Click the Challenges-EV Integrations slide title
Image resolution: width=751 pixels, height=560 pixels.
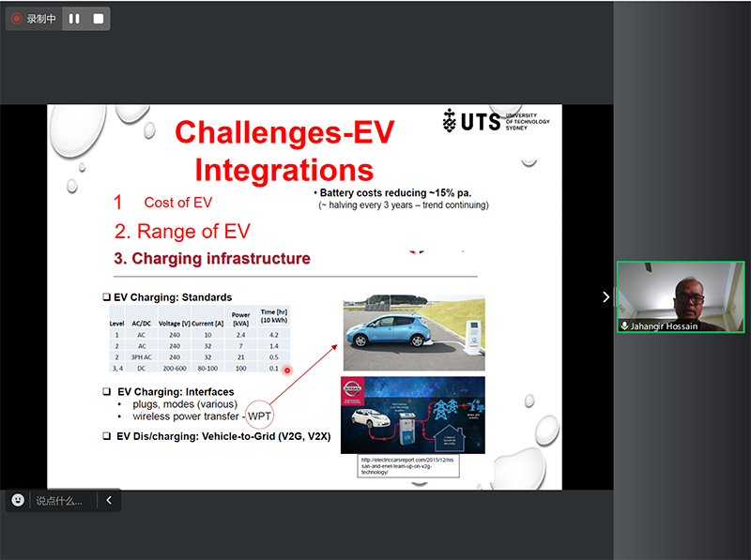284,150
